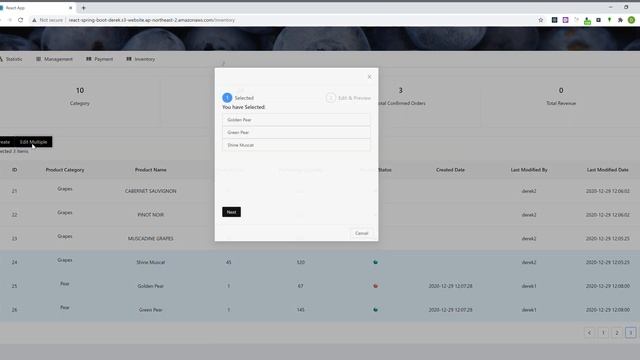The height and width of the screenshot is (360, 640).
Task: Go to page 1 in the pagination
Action: [603, 333]
